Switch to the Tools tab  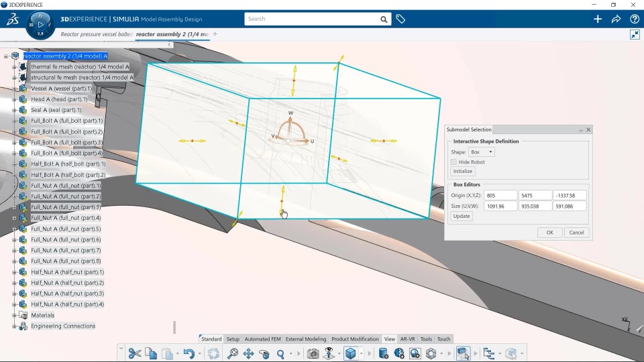[x=426, y=339]
